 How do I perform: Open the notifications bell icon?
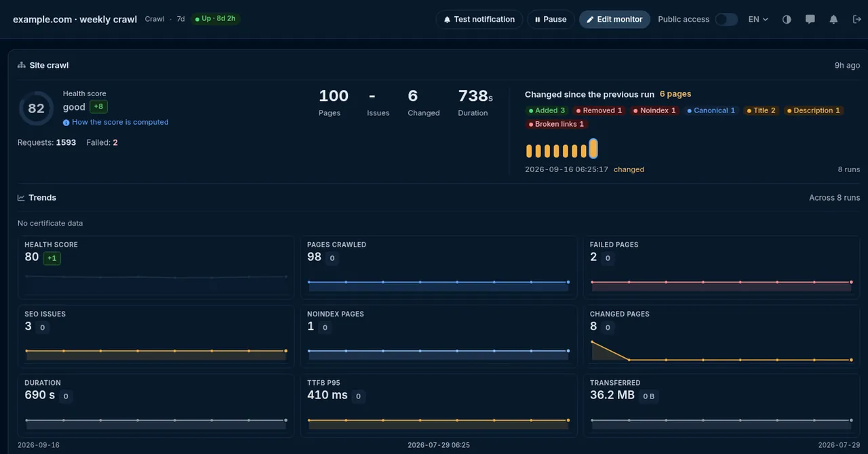[x=833, y=20]
